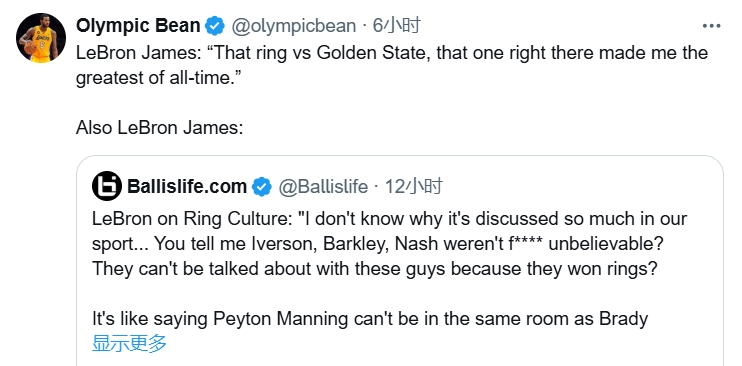Click the Ballislife.com display name

point(187,187)
